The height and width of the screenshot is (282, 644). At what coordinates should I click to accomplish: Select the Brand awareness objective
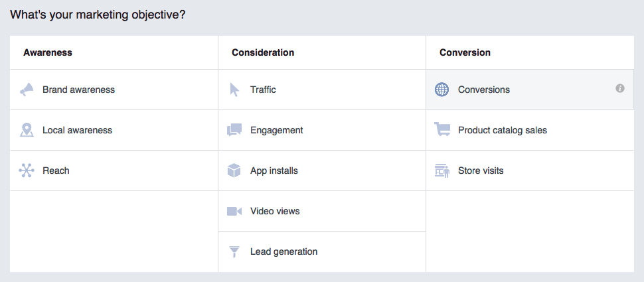coord(78,90)
